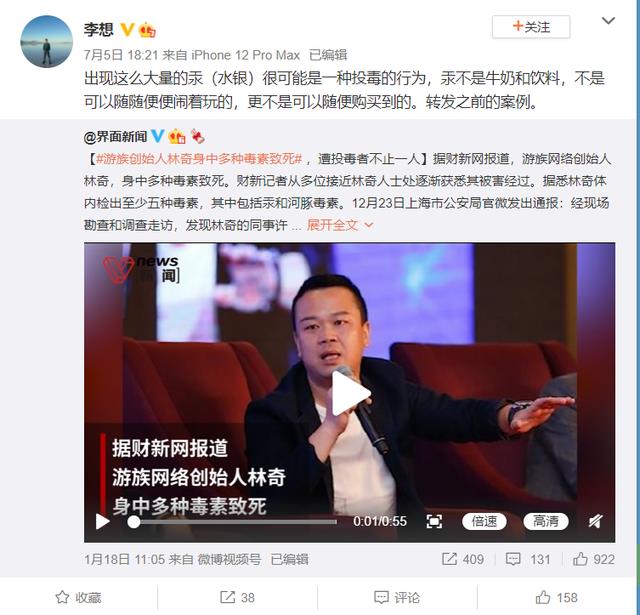Repost using the bottom icon showing 38
The width and height of the screenshot is (640, 615).
[x=227, y=597]
